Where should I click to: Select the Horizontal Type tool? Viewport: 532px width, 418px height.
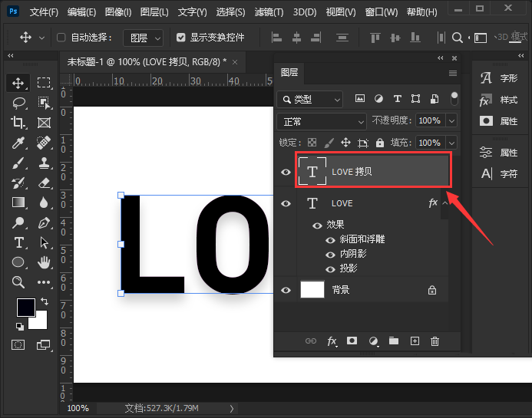pos(18,242)
